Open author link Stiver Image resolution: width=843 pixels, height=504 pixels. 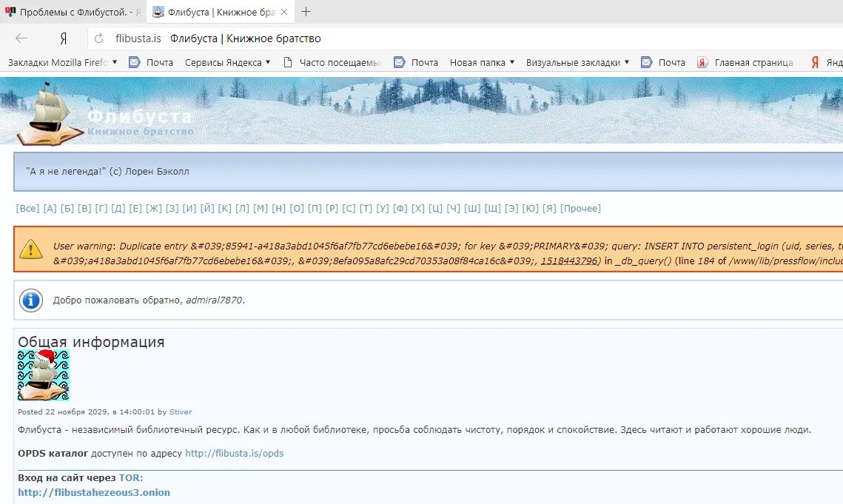181,411
